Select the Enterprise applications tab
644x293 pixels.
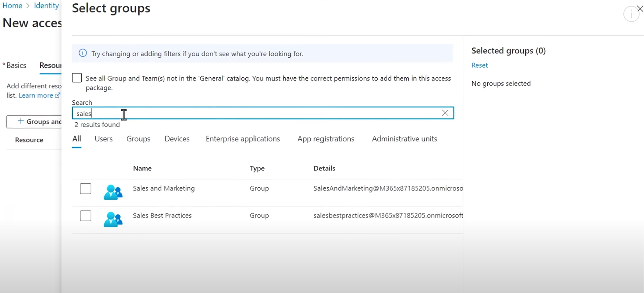[243, 139]
